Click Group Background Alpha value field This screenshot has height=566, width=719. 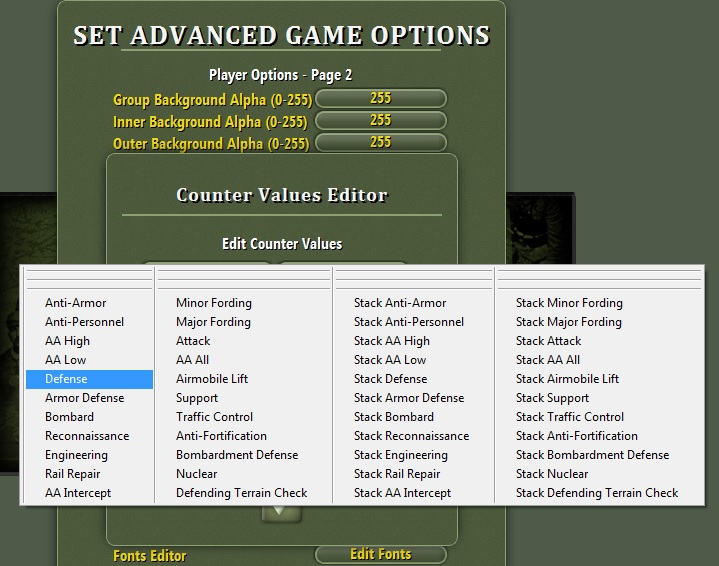(x=381, y=98)
